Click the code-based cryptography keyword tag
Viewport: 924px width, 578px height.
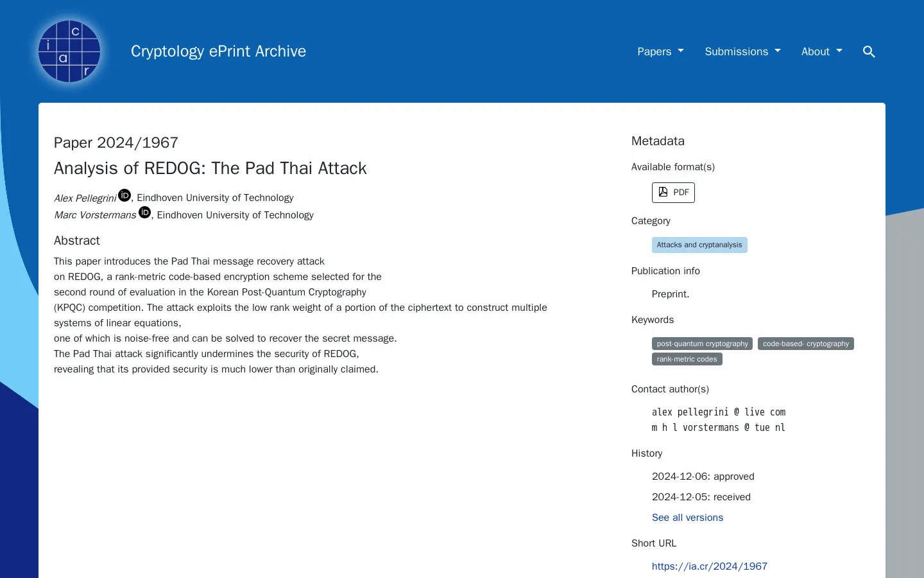805,344
